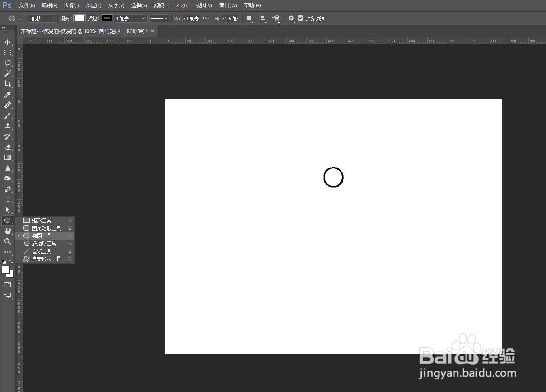Select the Pen tool
546x392 pixels.
pos(7,189)
